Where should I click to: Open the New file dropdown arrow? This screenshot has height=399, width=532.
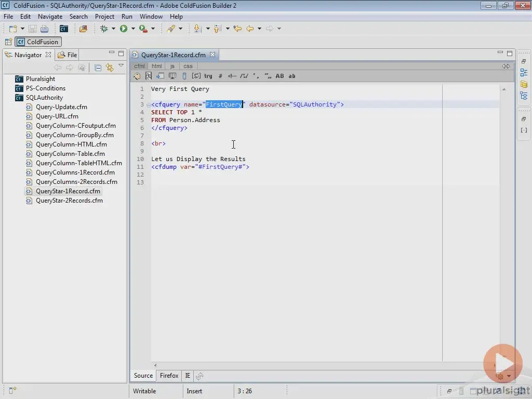point(22,29)
